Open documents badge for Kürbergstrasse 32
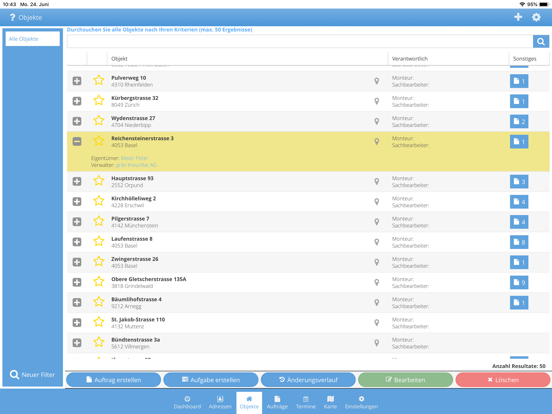The height and width of the screenshot is (414, 552). (519, 101)
